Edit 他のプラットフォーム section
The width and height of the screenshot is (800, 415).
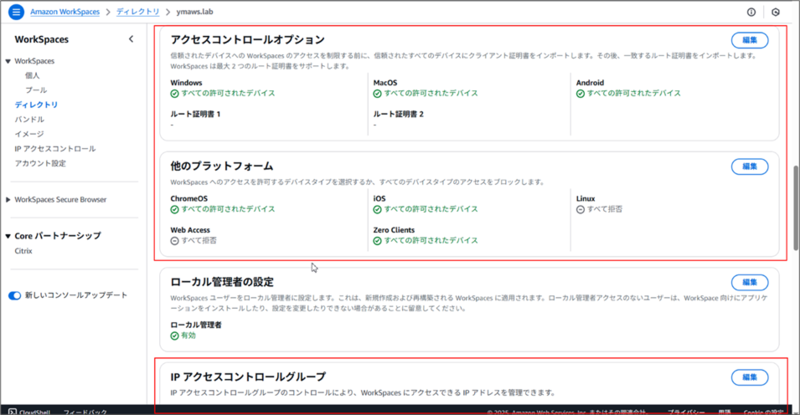(749, 166)
